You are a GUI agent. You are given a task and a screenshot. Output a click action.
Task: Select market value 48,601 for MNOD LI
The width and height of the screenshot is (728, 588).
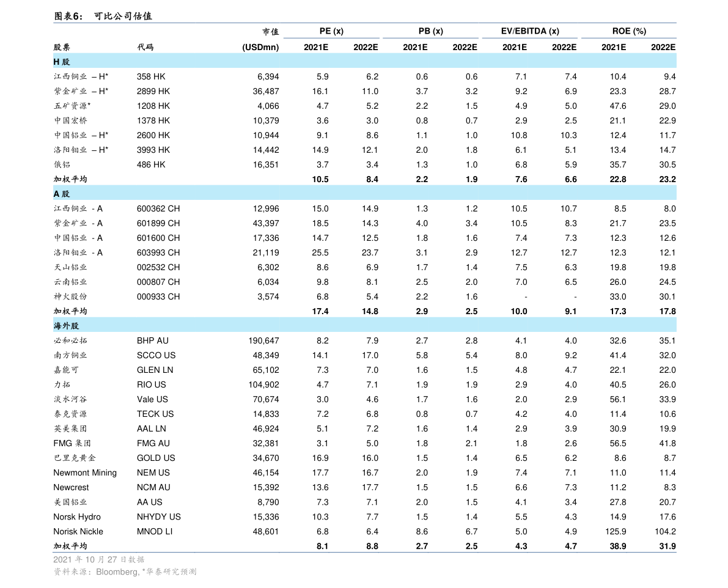tap(265, 532)
